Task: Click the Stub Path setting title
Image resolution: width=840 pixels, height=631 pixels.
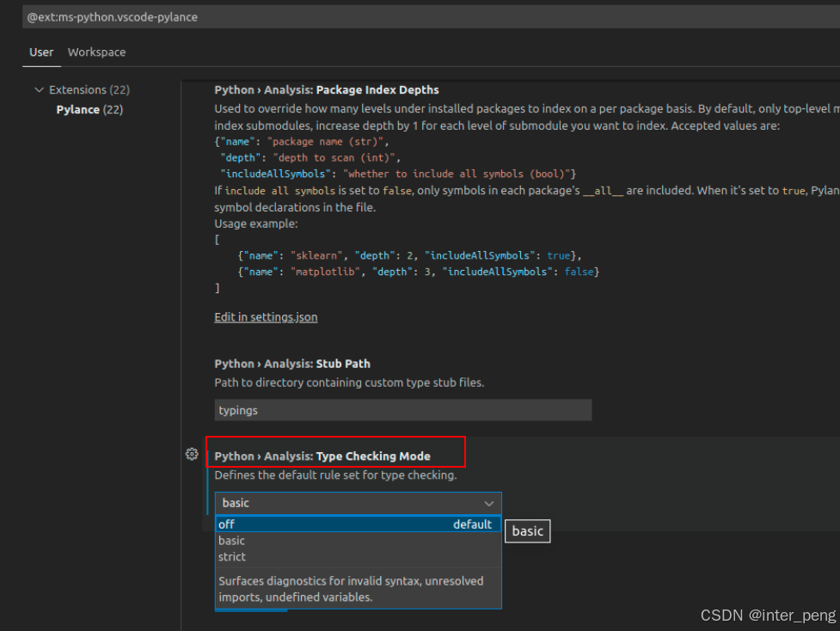Action: point(292,364)
